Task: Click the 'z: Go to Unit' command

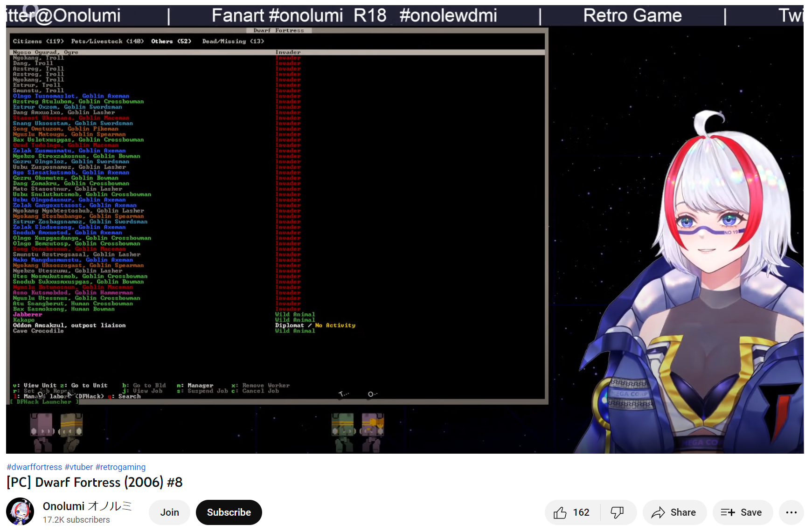Action: (84, 386)
